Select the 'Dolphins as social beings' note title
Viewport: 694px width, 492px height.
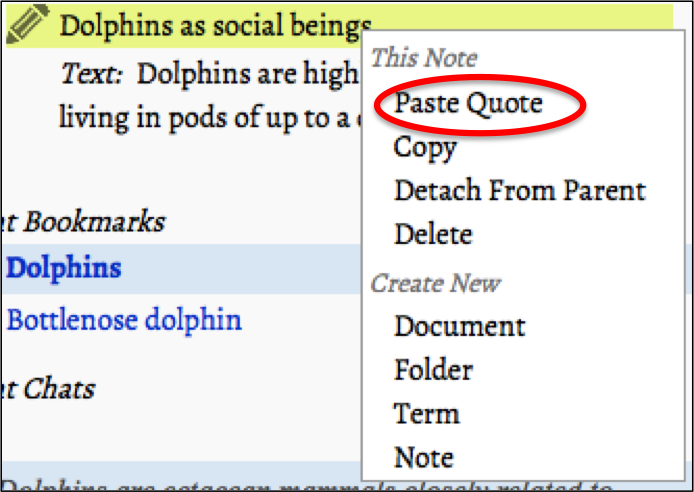click(214, 25)
